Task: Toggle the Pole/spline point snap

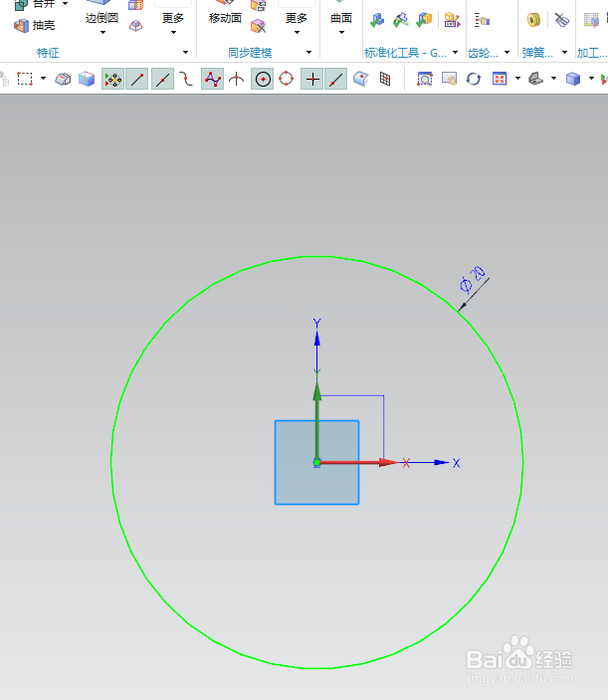Action: pos(212,80)
